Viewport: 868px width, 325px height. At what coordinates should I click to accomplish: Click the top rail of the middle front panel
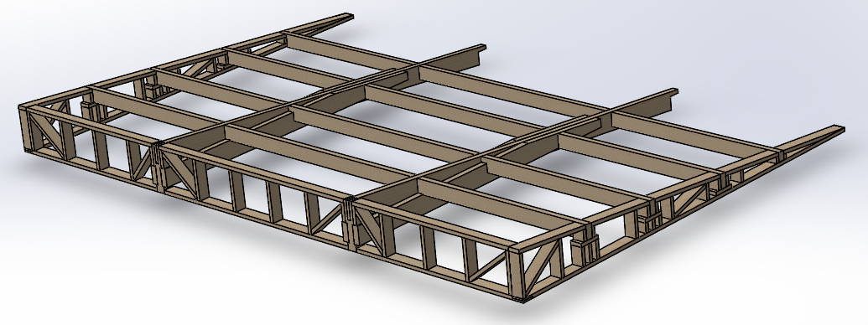click(256, 171)
